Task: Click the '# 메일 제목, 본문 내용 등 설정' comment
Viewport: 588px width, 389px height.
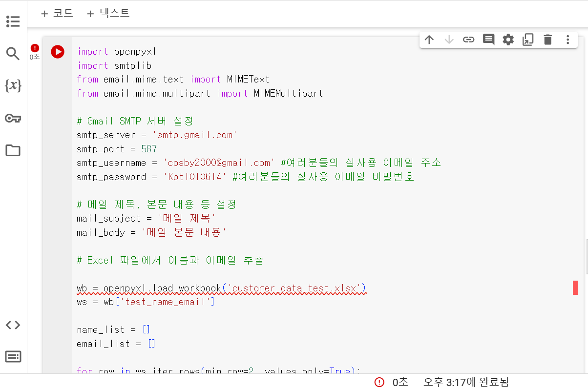Action: point(156,205)
